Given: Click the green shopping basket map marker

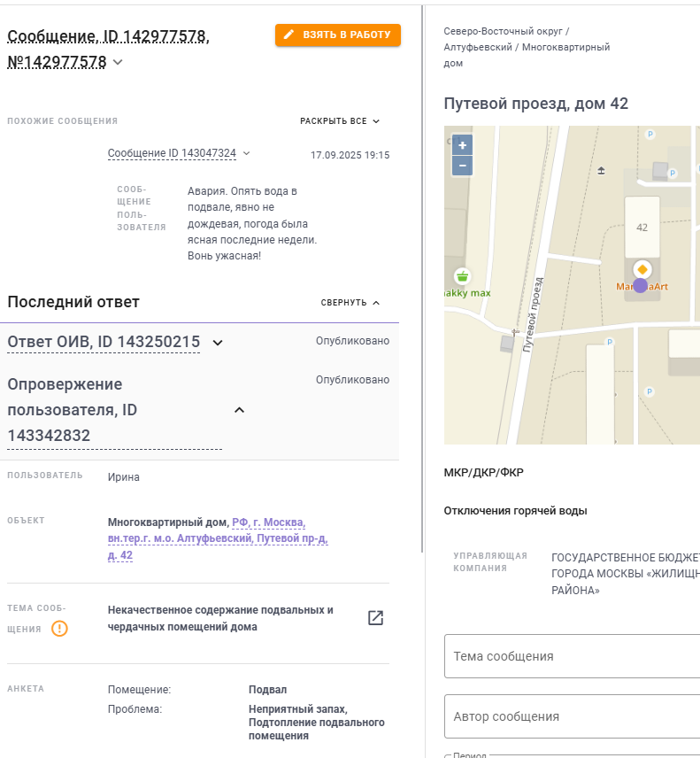Looking at the screenshot, I should 462,276.
